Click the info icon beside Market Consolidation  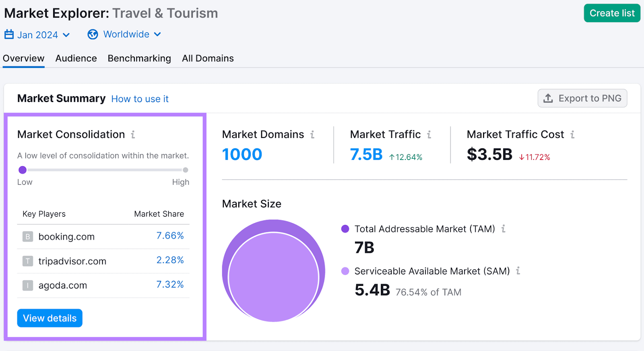click(133, 135)
